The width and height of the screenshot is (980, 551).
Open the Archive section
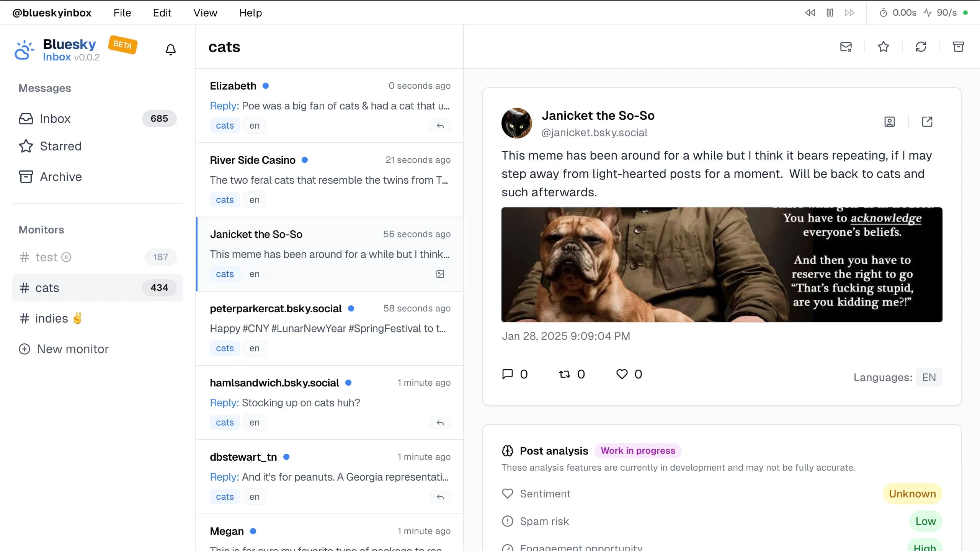pos(60,176)
